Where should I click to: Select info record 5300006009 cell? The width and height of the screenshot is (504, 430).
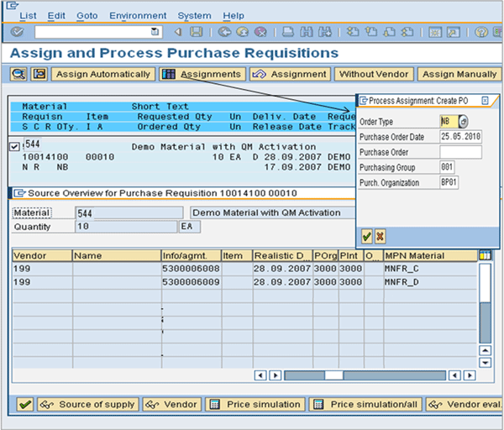point(192,282)
